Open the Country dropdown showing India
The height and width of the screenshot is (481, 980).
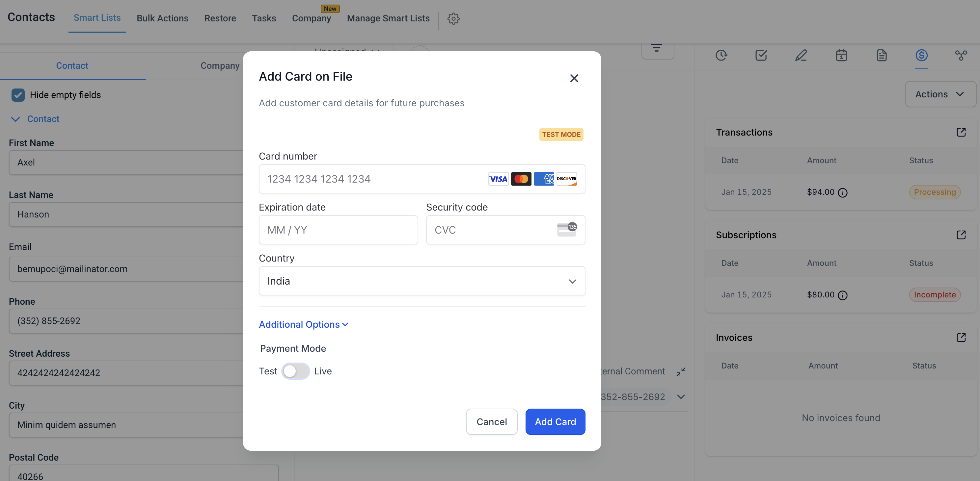(x=422, y=281)
